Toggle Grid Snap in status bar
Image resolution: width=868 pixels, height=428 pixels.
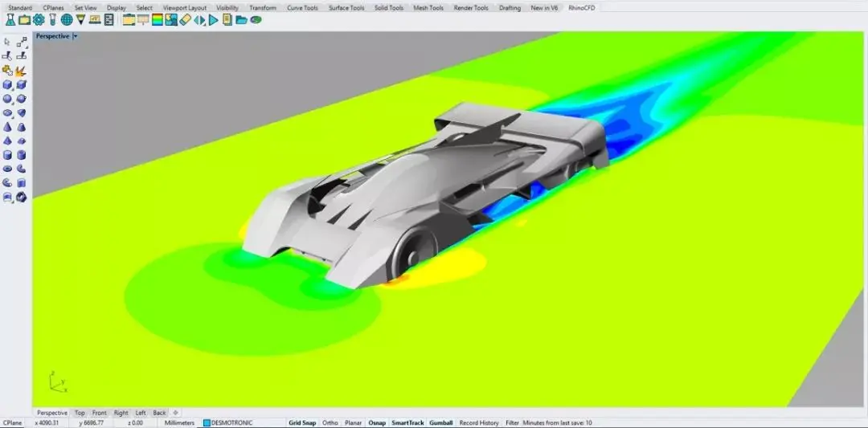point(302,423)
